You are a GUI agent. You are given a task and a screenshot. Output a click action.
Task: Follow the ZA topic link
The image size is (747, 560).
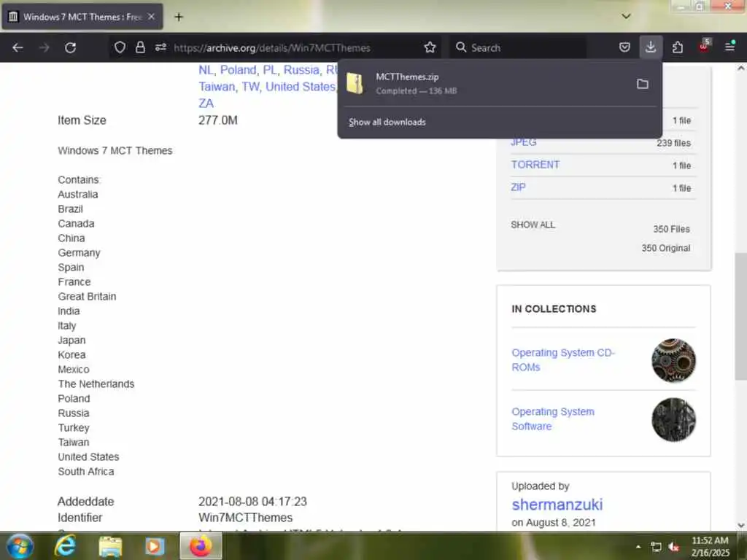click(x=206, y=104)
